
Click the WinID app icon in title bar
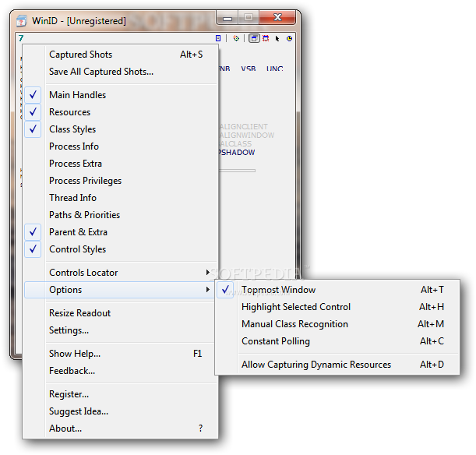click(x=22, y=21)
